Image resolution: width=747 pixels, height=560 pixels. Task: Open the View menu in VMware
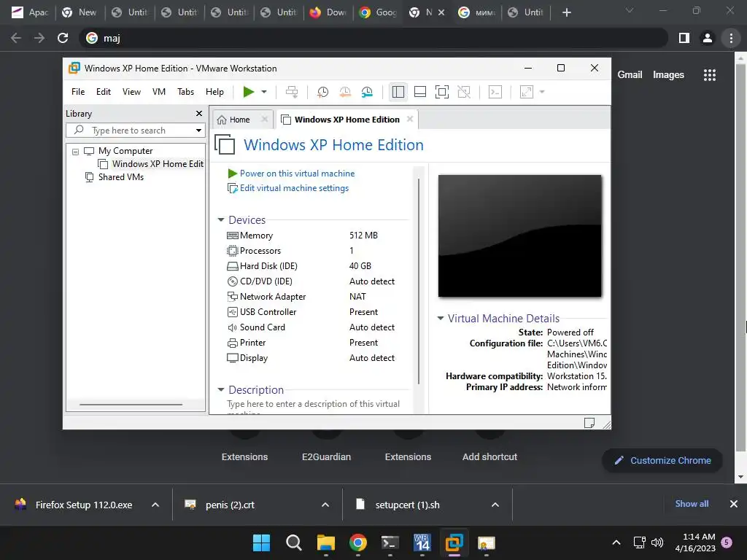[x=131, y=92]
